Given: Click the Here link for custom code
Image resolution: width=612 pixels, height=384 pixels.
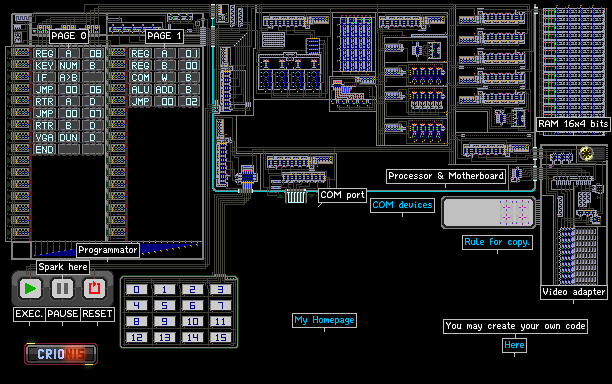Looking at the screenshot, I should pyautogui.click(x=514, y=345).
